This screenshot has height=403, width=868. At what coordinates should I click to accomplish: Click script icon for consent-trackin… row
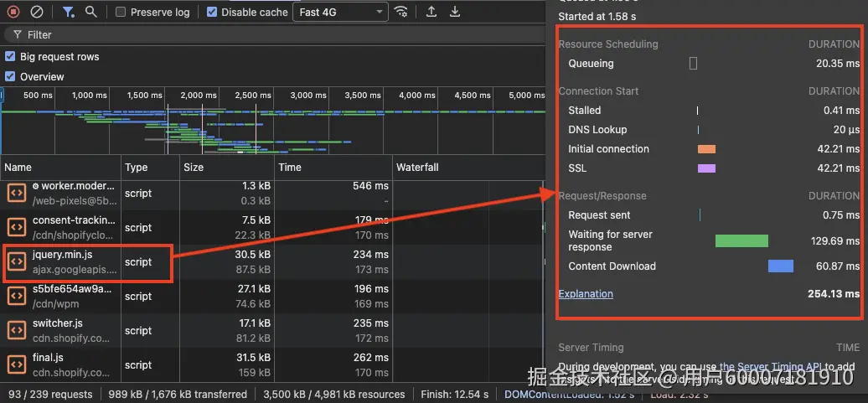click(17, 228)
